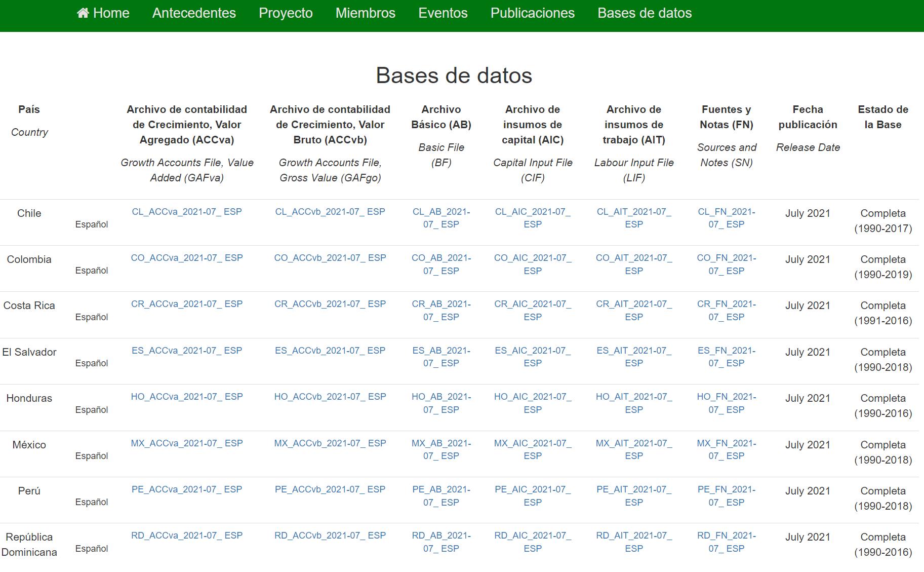
Task: Open the Antecedentes menu item
Action: coord(194,13)
